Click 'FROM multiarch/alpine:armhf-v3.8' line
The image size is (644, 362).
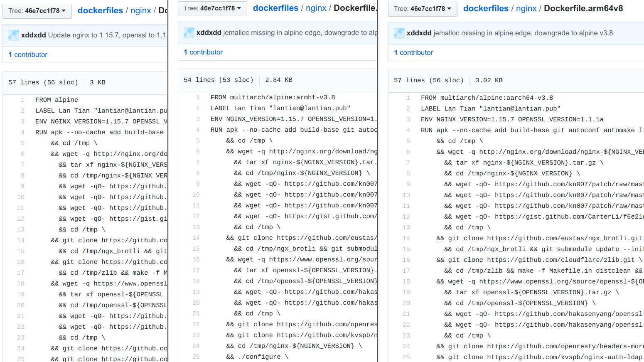(x=273, y=98)
